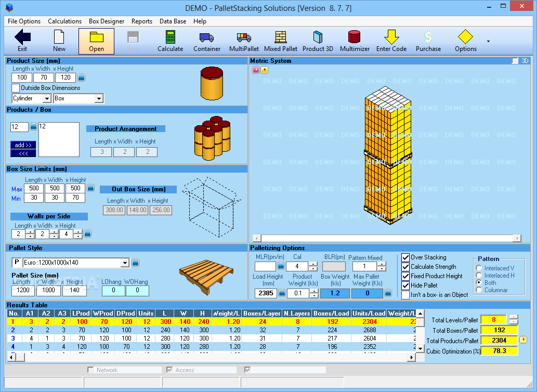This screenshot has width=537, height=392.
Task: Open the Box type dropdown
Action: tap(99, 99)
